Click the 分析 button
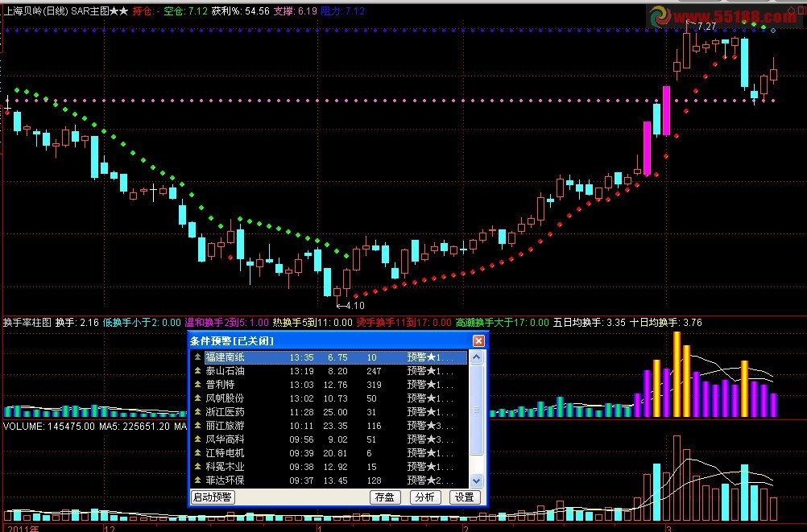The image size is (807, 532). pos(424,497)
